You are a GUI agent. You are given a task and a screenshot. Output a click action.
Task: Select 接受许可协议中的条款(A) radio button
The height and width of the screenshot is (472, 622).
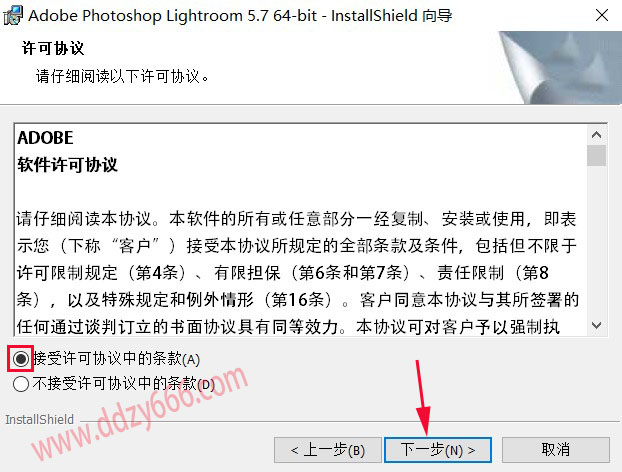(20, 359)
